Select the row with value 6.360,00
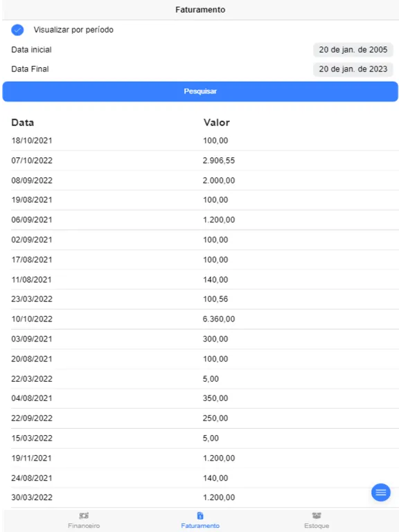 [x=205, y=319]
